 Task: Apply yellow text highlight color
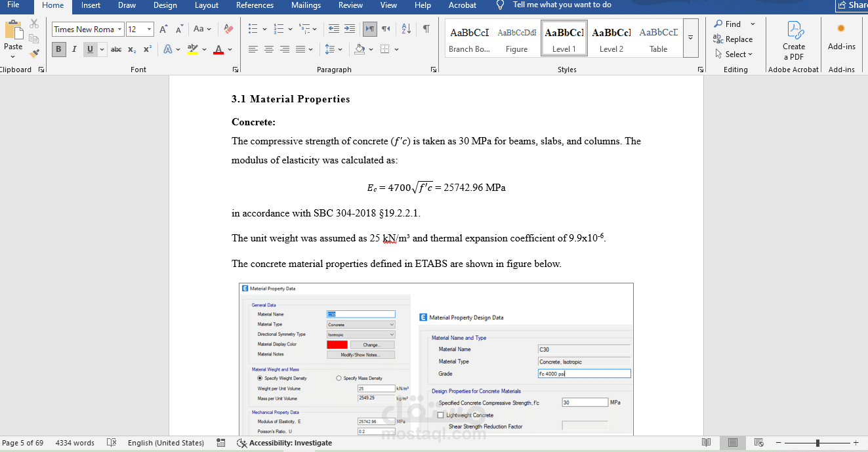click(192, 49)
